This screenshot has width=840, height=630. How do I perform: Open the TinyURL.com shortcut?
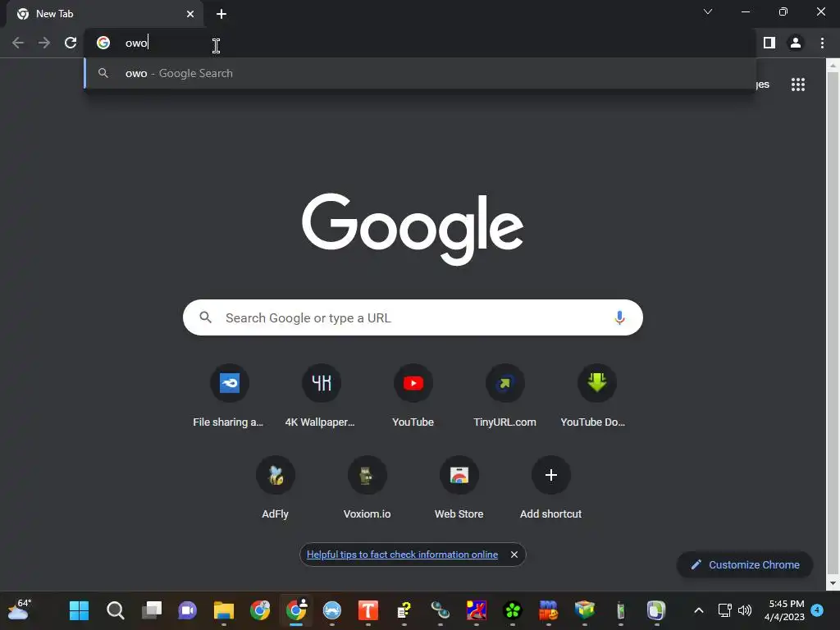(504, 396)
